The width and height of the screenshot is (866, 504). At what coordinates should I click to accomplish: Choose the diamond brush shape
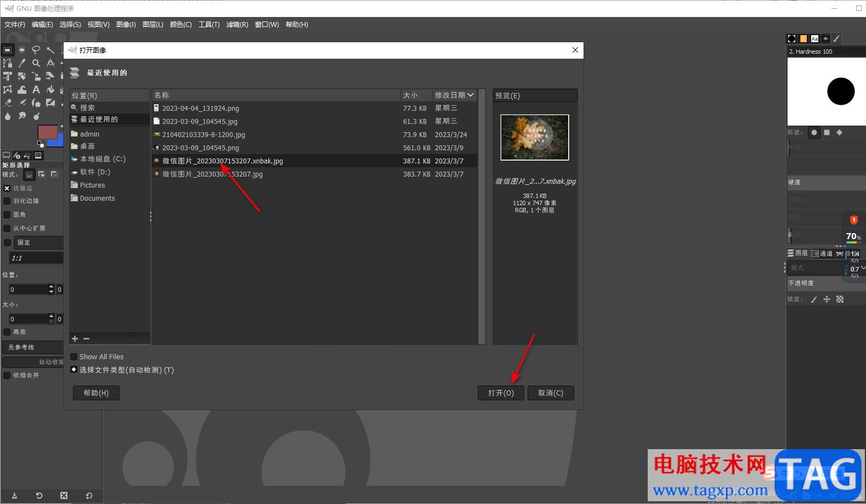(839, 132)
